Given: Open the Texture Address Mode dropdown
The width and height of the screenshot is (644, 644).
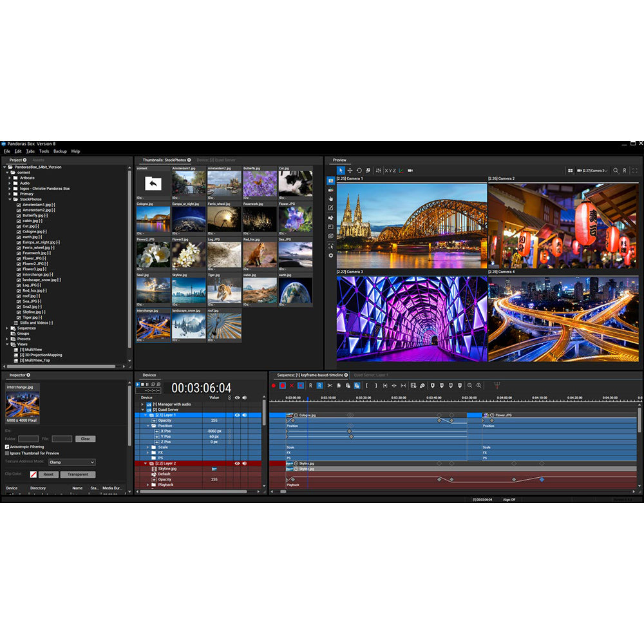Looking at the screenshot, I should tap(72, 462).
